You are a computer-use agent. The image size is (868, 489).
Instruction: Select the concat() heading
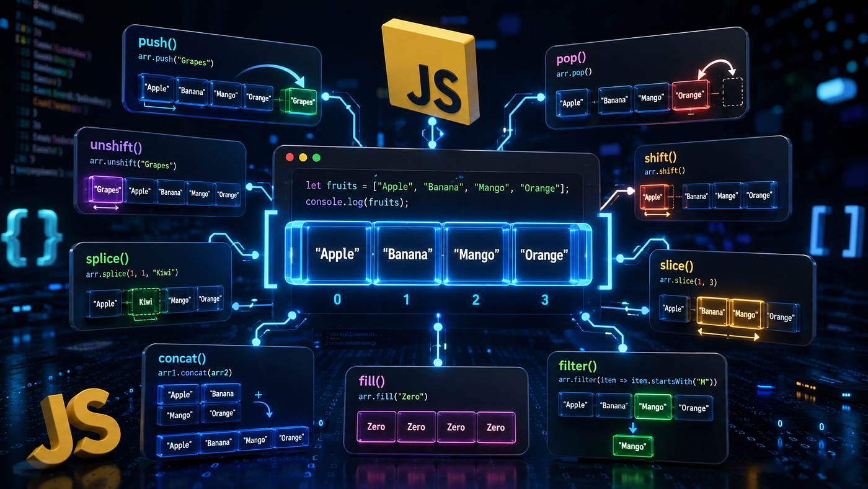[x=182, y=358]
